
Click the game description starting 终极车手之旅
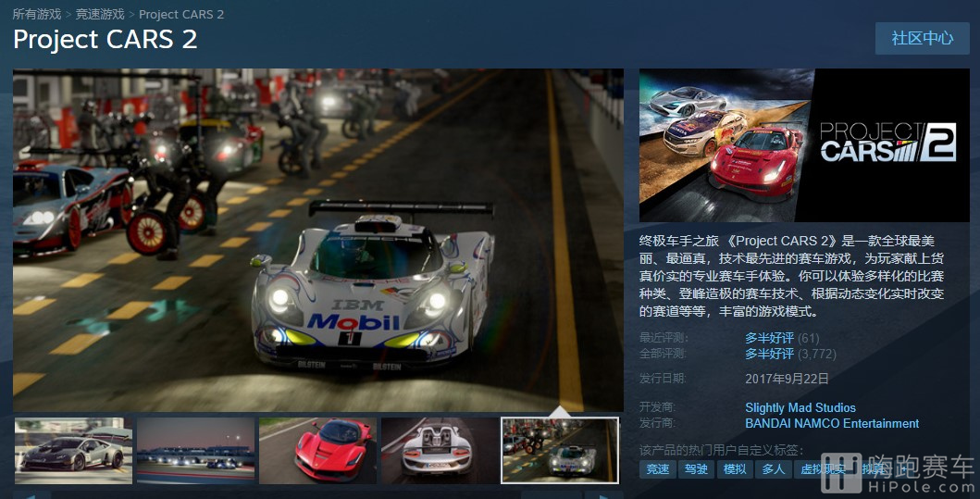click(x=791, y=276)
